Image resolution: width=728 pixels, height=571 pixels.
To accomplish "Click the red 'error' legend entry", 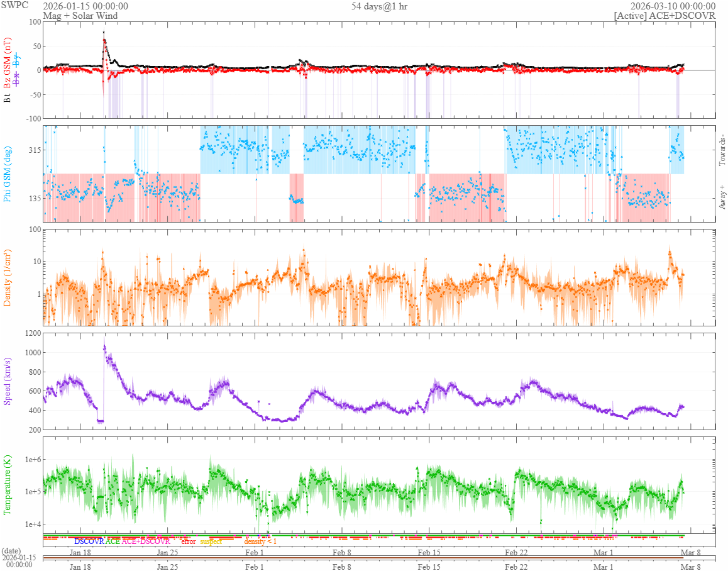I will [188, 541].
